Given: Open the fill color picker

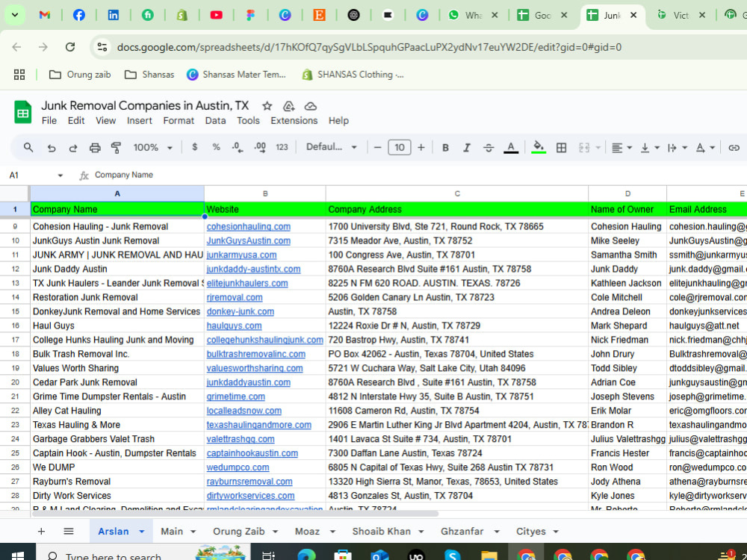Looking at the screenshot, I should [x=539, y=148].
